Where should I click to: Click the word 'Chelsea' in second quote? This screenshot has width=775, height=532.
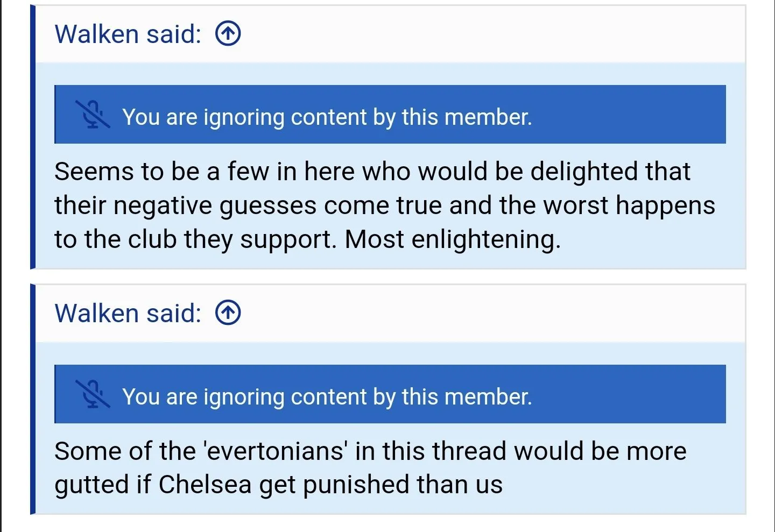[205, 484]
